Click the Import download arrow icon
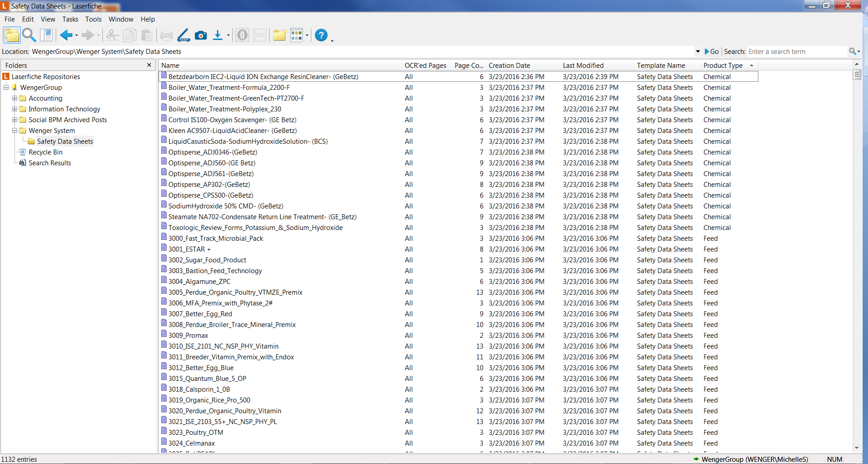868x464 pixels. pos(217,35)
